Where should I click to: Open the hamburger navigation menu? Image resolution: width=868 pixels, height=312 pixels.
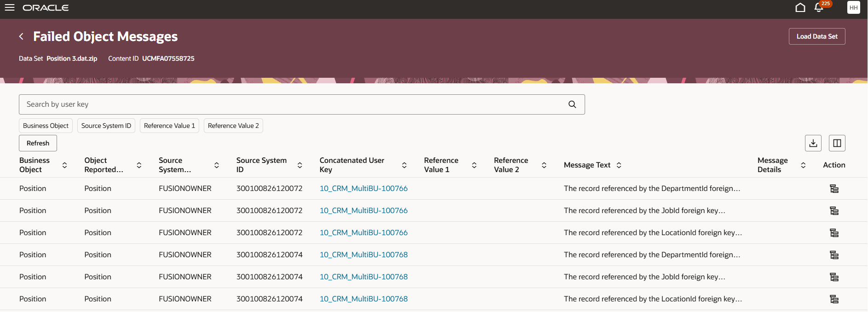point(10,8)
